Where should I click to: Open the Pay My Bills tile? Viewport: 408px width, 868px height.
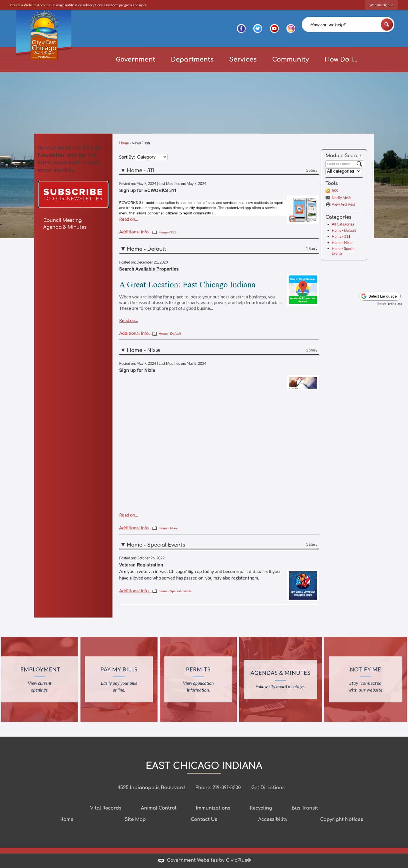point(119,679)
